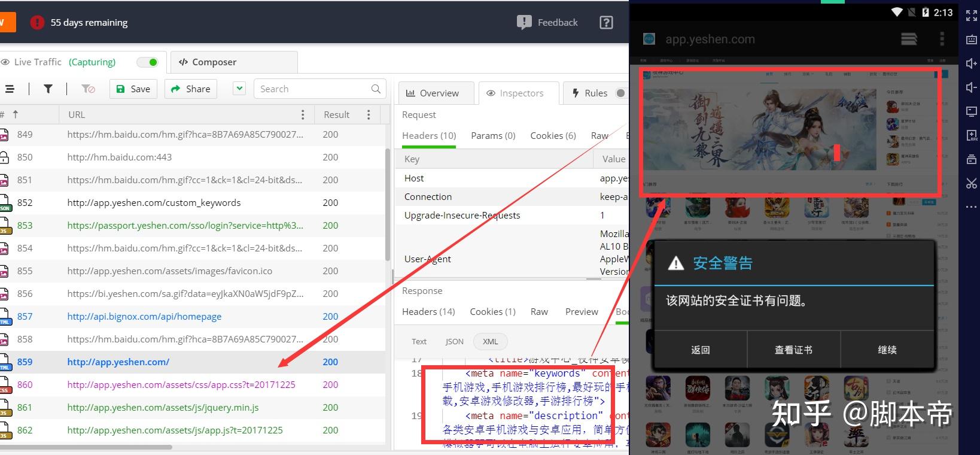The image size is (980, 455).
Task: Select session 855 favicon.ico
Action: pos(193,271)
